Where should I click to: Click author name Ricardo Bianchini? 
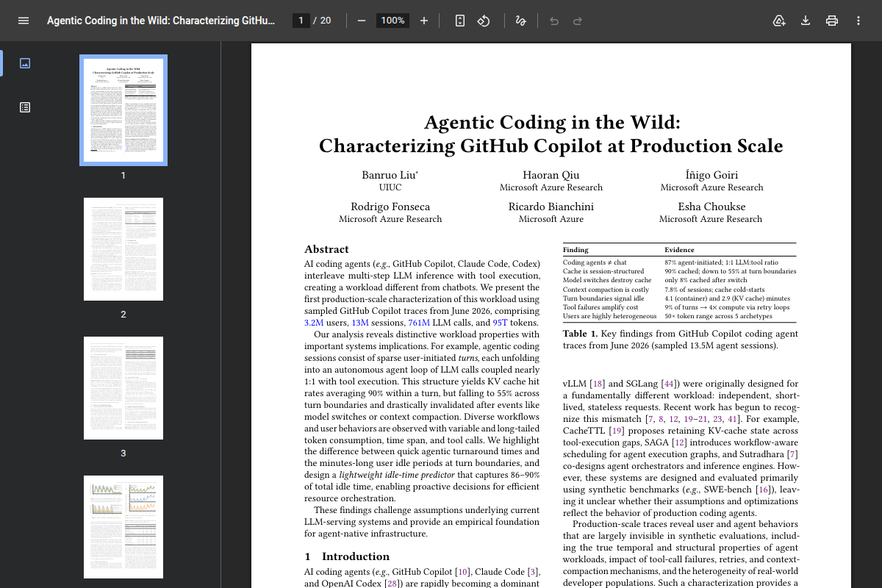point(551,207)
